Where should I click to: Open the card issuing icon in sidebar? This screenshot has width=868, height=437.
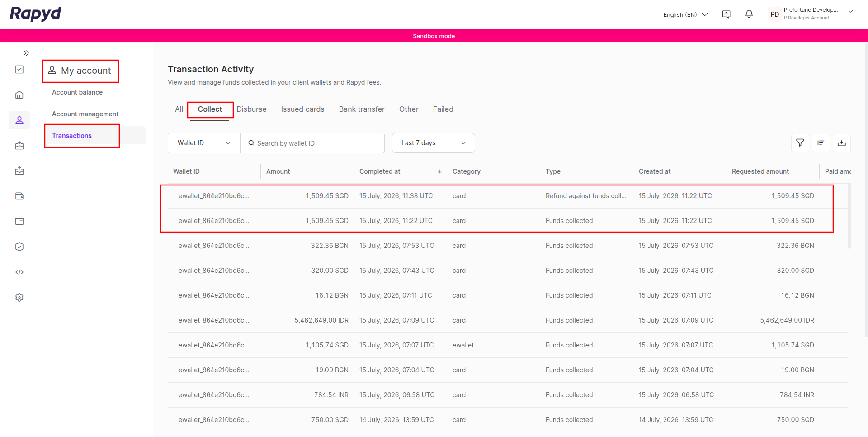pyautogui.click(x=19, y=222)
